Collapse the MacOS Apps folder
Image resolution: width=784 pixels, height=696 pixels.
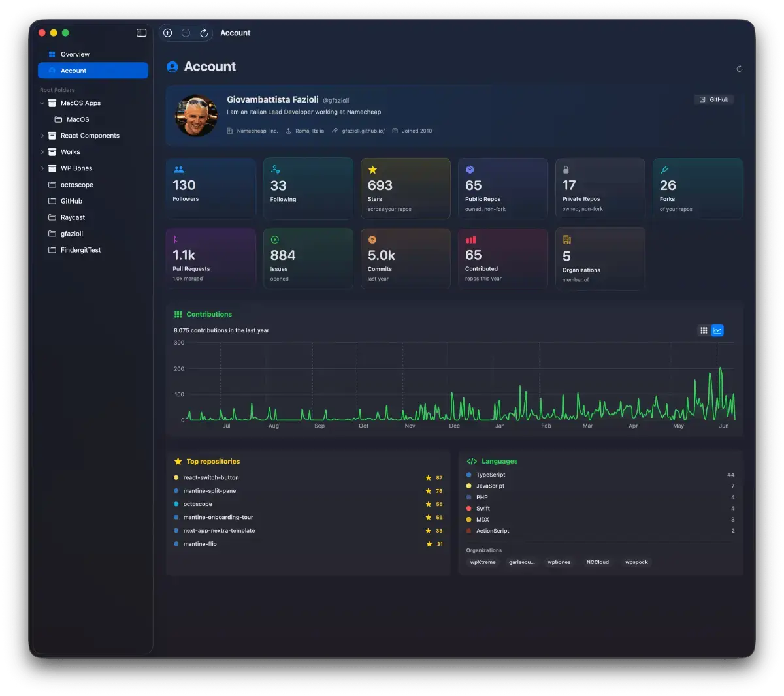42,103
